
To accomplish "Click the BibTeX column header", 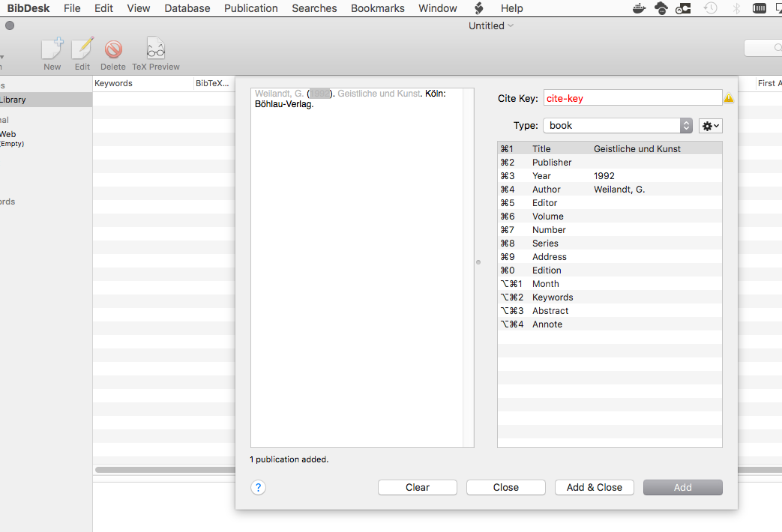I will click(x=214, y=83).
